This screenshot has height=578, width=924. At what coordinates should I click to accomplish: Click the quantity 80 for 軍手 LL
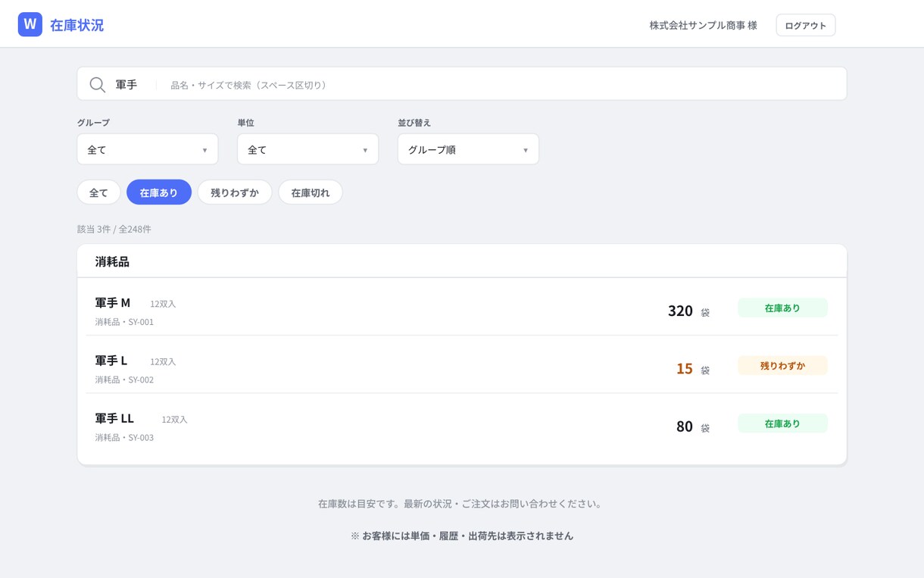(685, 426)
